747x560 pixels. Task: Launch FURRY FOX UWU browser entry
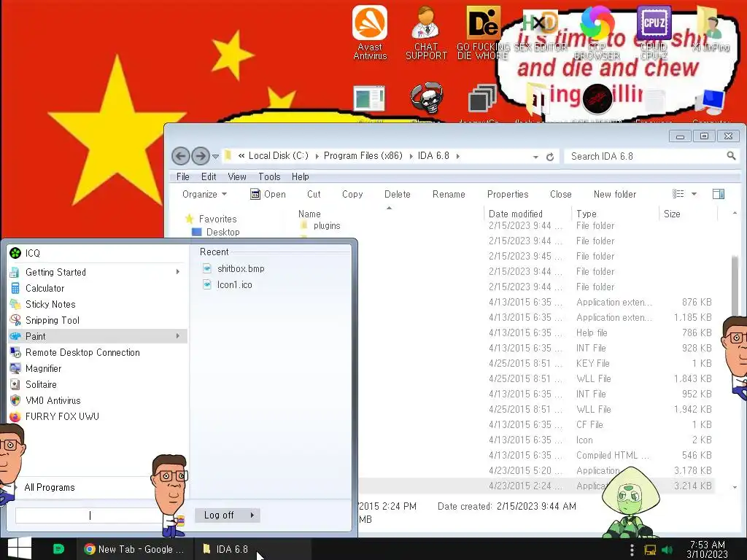point(98,416)
